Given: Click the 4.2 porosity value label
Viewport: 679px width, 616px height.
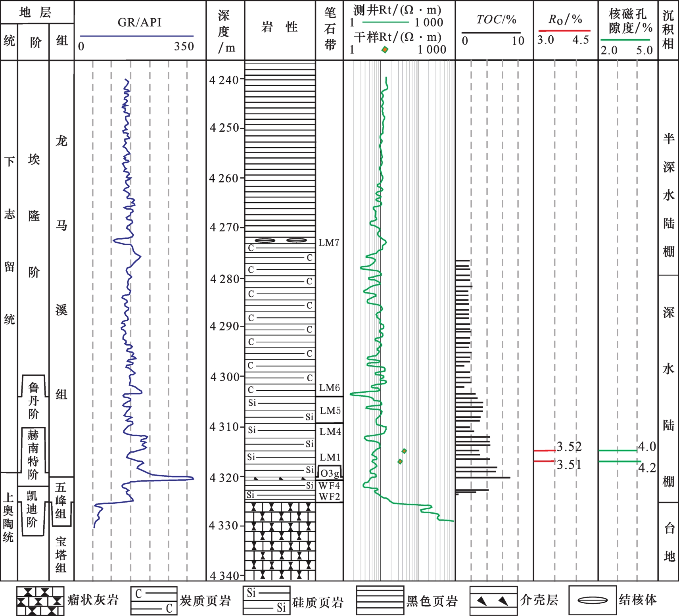Looking at the screenshot, I should click(647, 468).
